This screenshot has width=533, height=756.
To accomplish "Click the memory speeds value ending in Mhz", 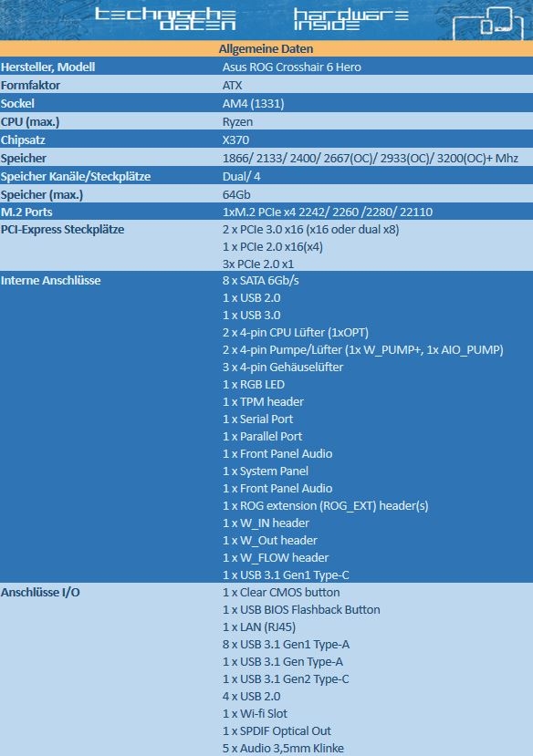I will tap(371, 158).
